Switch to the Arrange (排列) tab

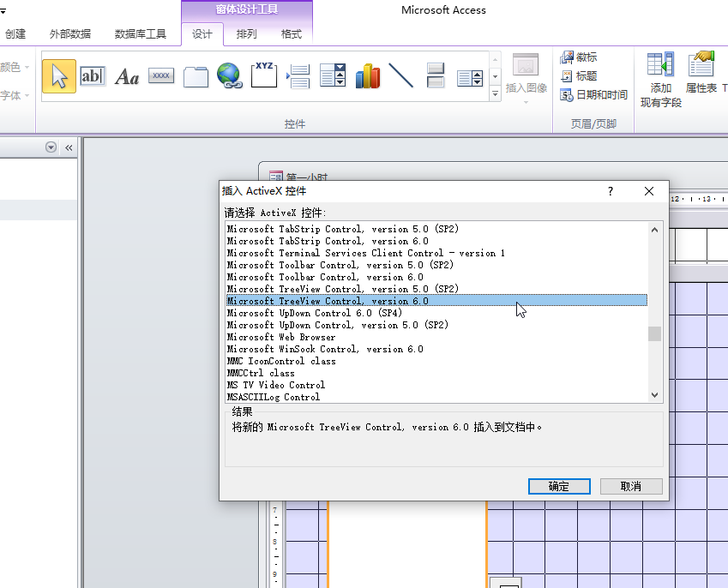247,34
